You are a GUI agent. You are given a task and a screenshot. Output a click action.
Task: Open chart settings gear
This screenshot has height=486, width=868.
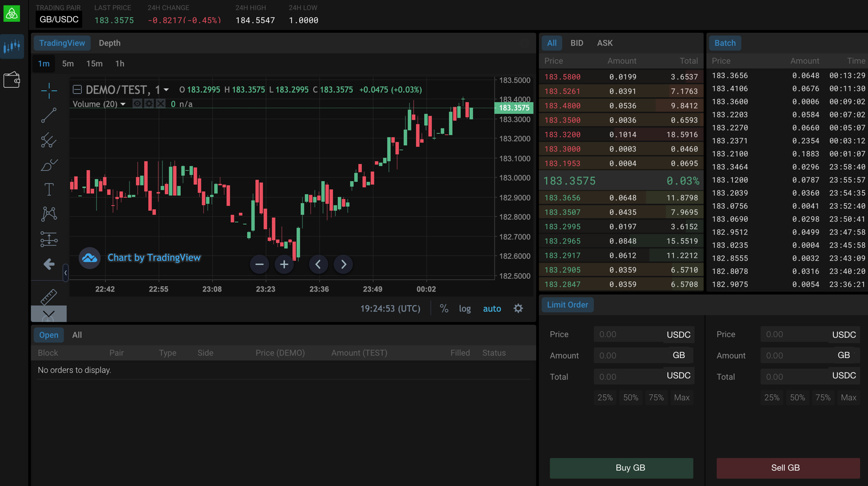click(x=518, y=308)
